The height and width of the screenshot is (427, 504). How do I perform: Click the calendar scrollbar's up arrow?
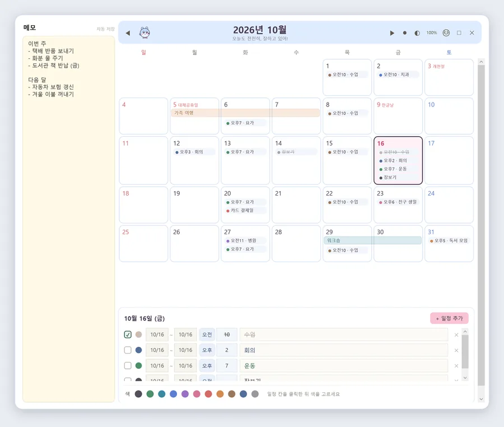click(x=481, y=62)
